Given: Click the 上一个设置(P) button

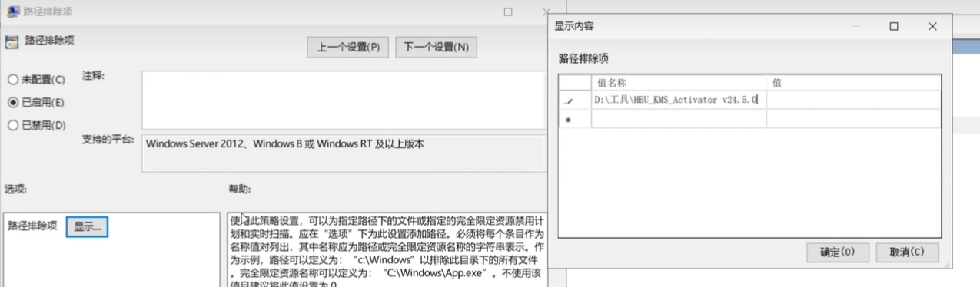Looking at the screenshot, I should pos(348,47).
